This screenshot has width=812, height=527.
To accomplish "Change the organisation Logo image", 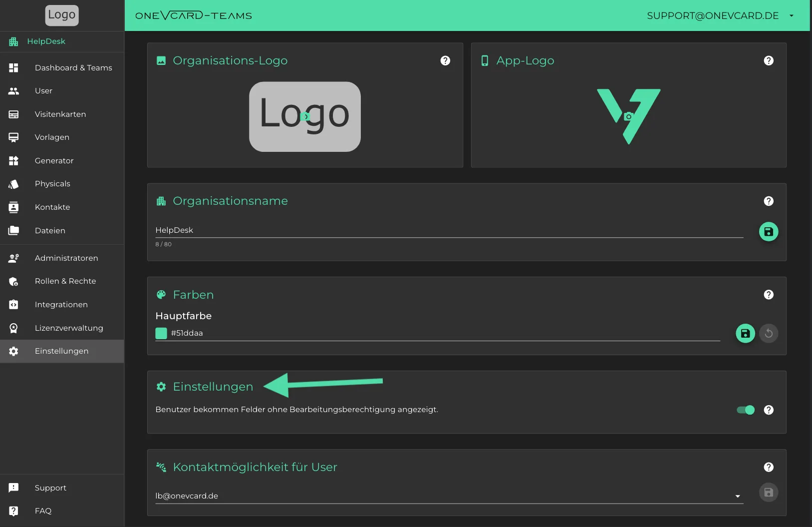I will pyautogui.click(x=305, y=117).
